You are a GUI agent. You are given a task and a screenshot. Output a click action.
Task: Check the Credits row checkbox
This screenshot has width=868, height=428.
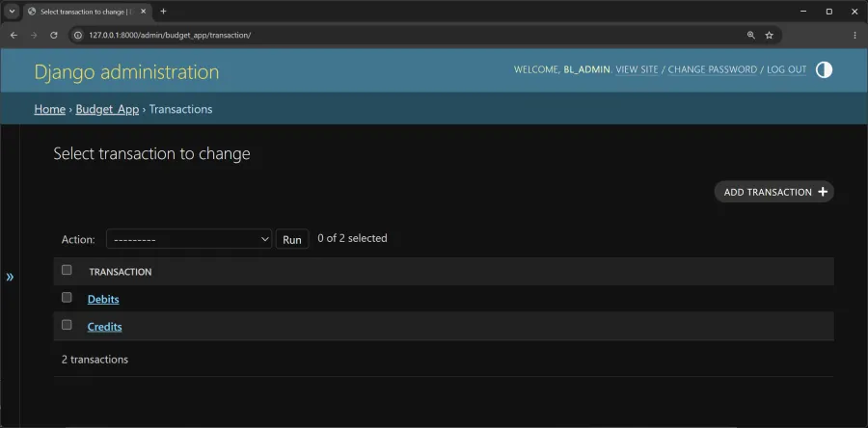click(67, 325)
